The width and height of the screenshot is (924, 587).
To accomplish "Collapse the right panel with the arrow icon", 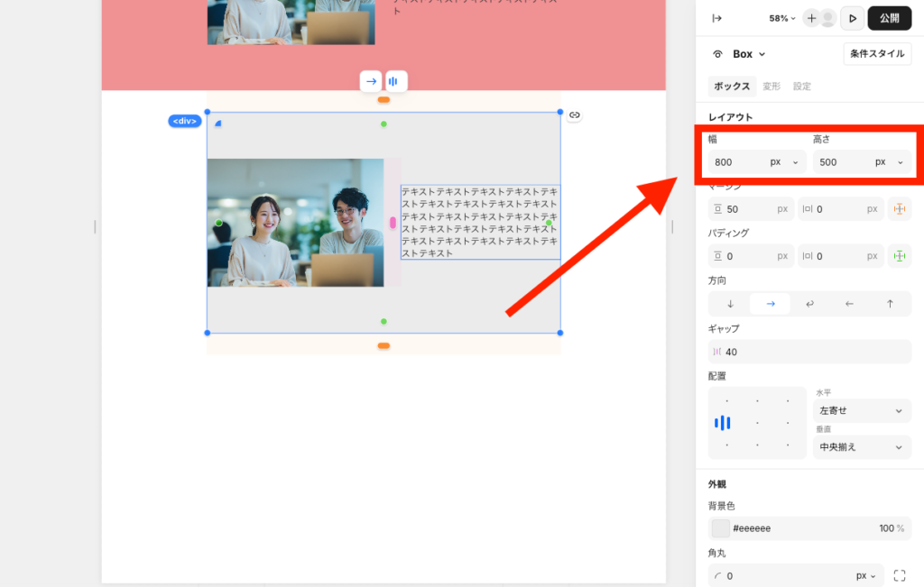I will tap(717, 18).
